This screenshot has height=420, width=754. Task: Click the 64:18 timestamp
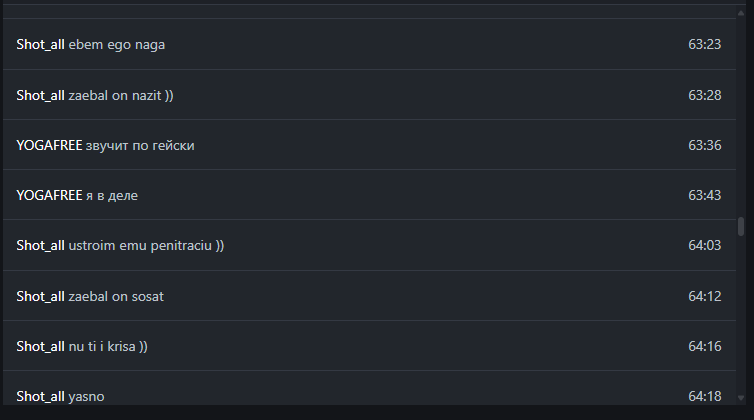tap(704, 396)
